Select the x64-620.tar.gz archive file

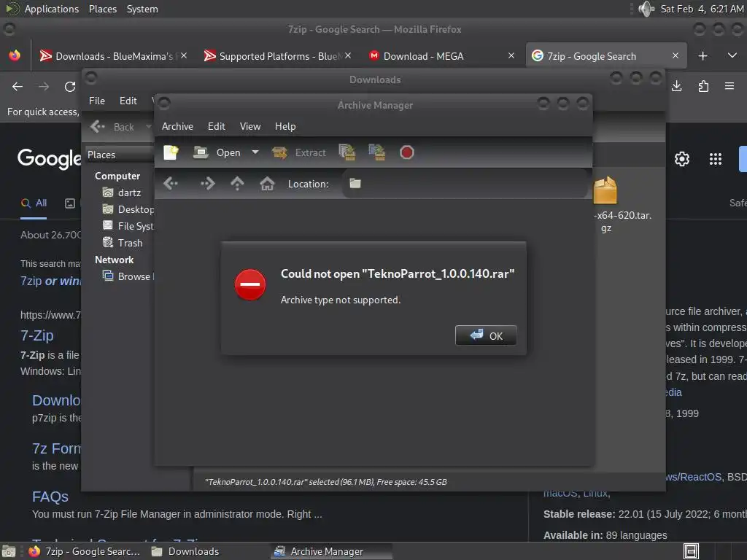click(x=622, y=205)
